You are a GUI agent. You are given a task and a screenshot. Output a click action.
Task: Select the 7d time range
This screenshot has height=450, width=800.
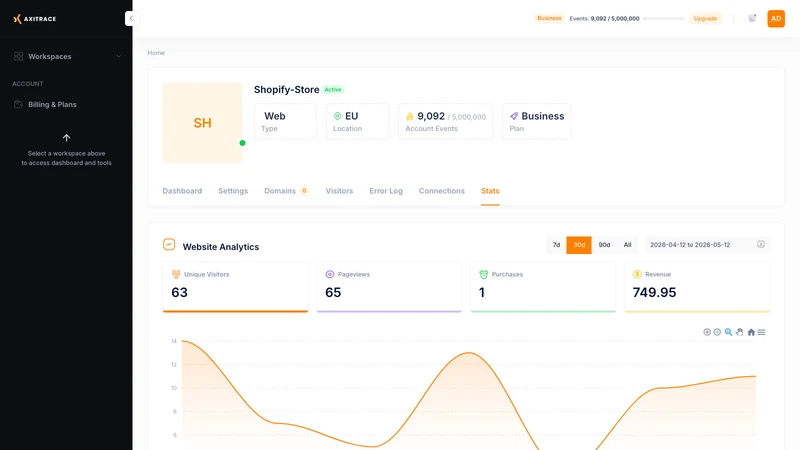556,245
